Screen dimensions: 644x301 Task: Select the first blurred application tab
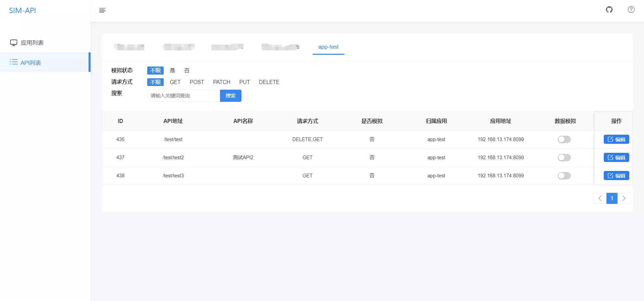pos(129,47)
